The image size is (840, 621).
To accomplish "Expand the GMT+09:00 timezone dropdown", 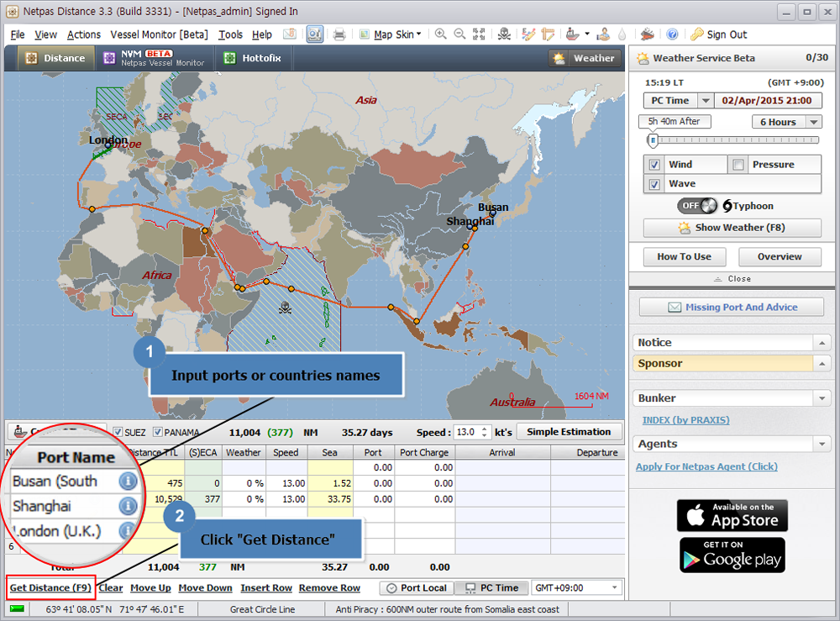I will [614, 588].
